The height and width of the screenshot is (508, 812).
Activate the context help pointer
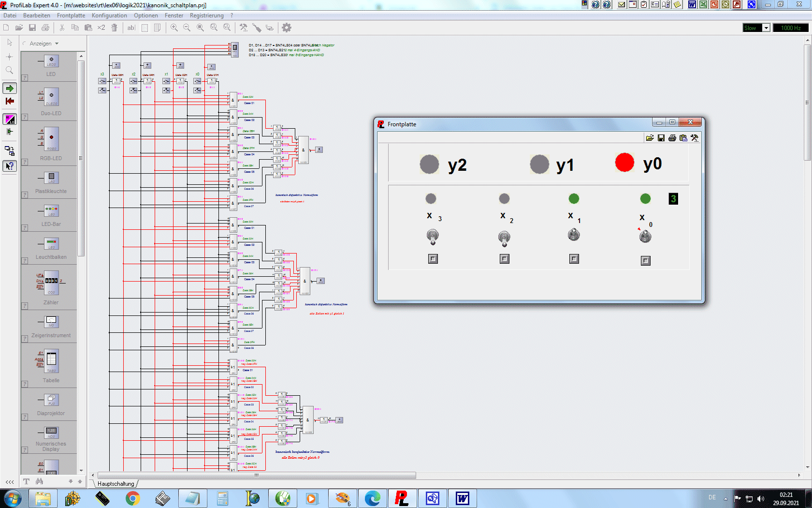(x=10, y=166)
